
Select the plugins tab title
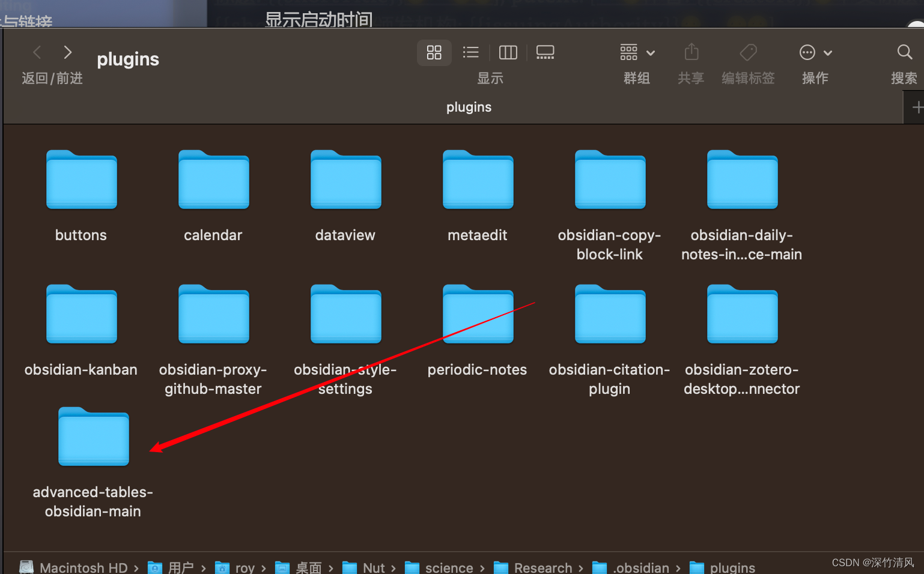(x=469, y=107)
